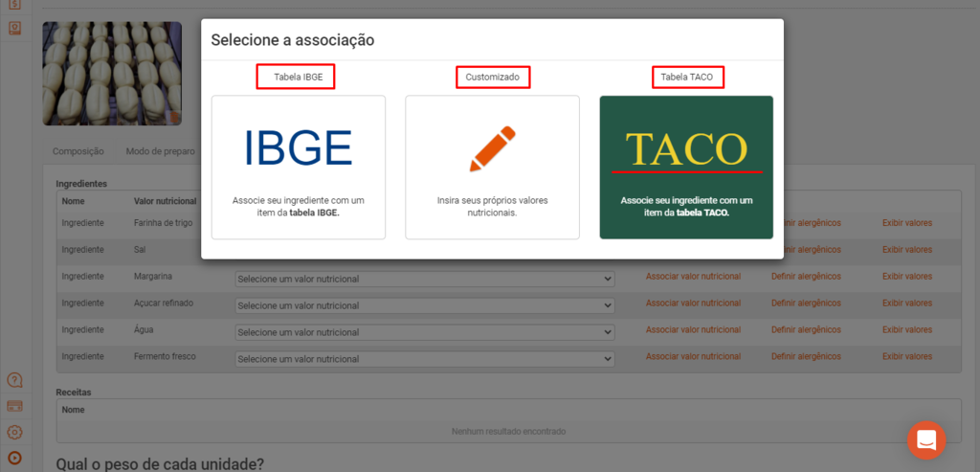Click 'Qual o peso de cada unidade?' heading
This screenshot has height=472, width=980.
[x=160, y=464]
